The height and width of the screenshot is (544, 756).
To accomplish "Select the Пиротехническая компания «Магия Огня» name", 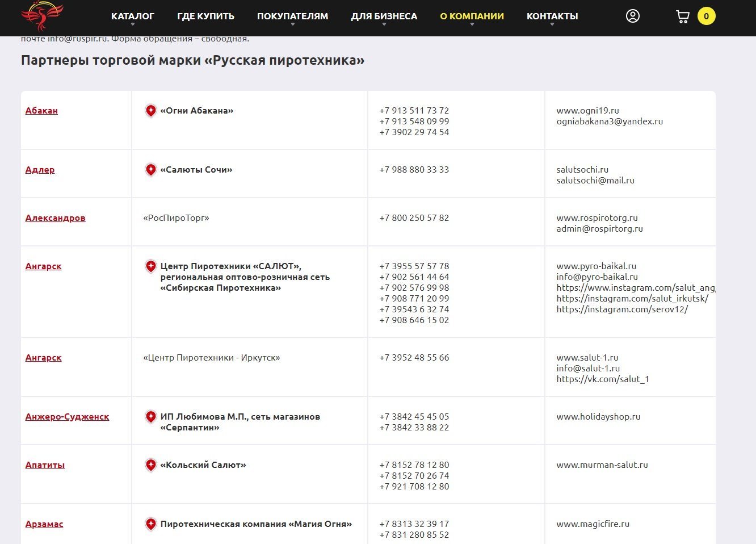I will point(256,524).
